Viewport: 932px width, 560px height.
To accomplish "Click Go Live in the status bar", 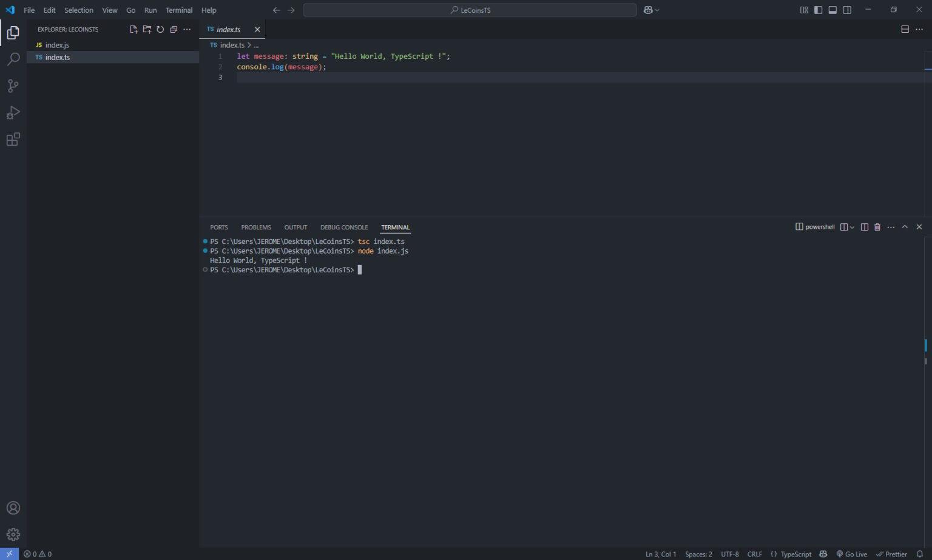I will coord(852,553).
